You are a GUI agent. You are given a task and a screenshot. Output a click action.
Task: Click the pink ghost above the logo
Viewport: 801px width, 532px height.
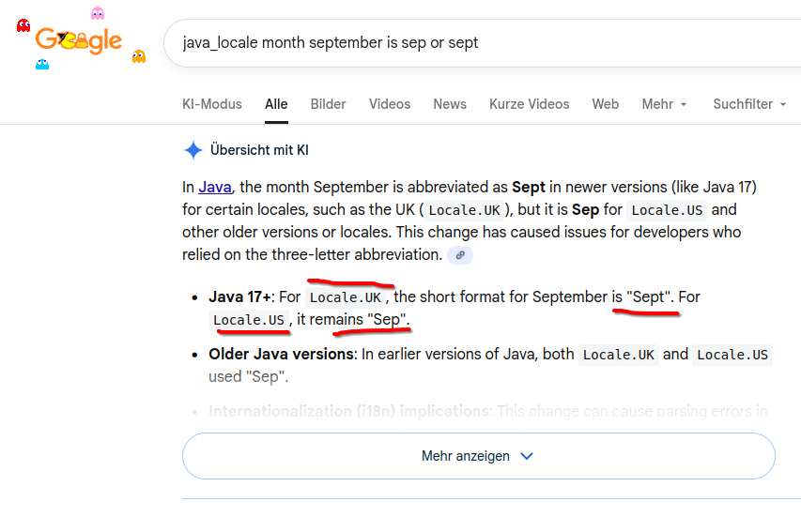coord(98,13)
